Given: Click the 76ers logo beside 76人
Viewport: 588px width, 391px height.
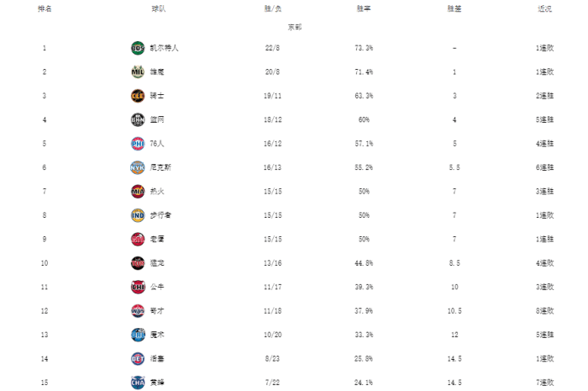Looking at the screenshot, I should pos(138,144).
